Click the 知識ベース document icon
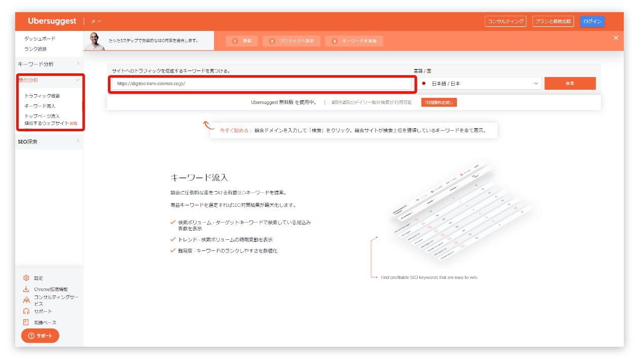 (x=26, y=322)
